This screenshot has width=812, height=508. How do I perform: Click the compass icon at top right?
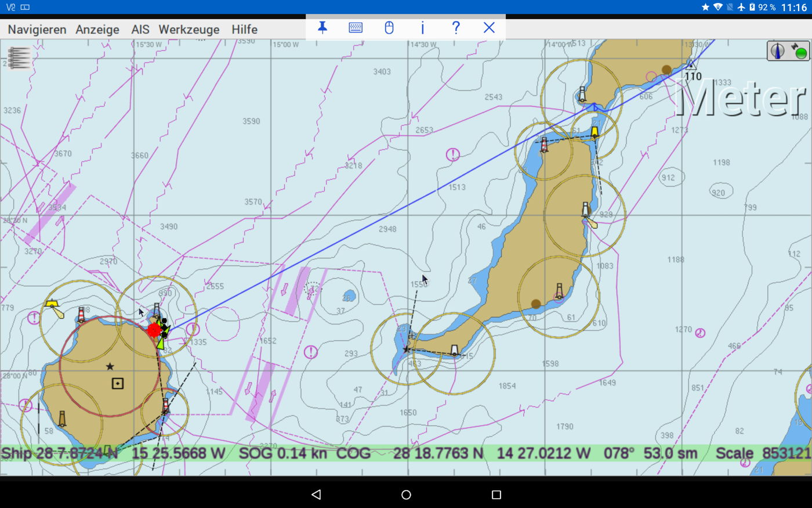(777, 51)
